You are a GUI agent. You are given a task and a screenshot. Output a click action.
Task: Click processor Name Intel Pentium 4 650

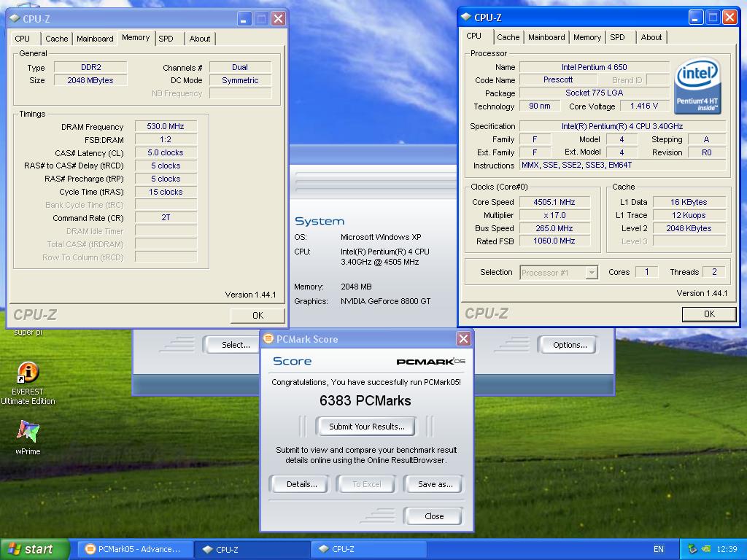click(x=594, y=67)
